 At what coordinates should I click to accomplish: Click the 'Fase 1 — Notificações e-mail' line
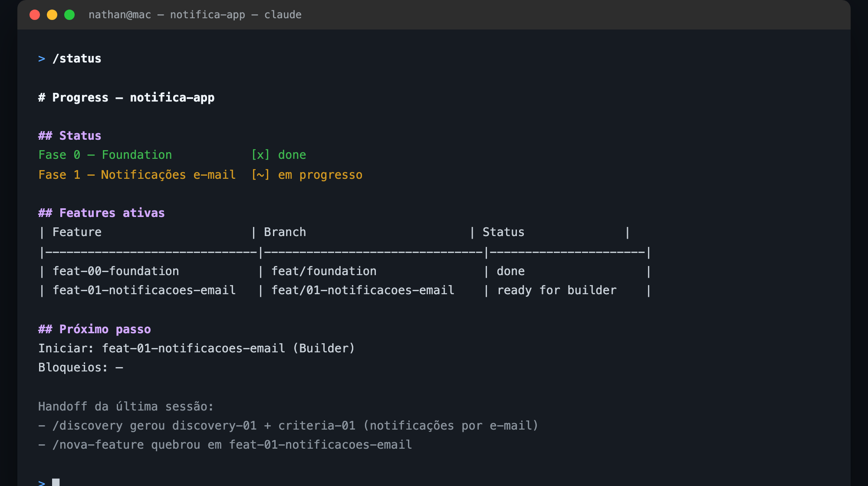click(137, 175)
